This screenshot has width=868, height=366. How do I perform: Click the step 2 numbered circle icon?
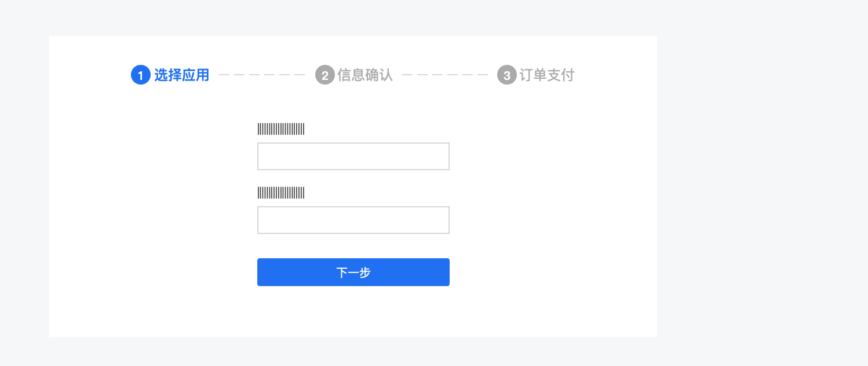[325, 75]
